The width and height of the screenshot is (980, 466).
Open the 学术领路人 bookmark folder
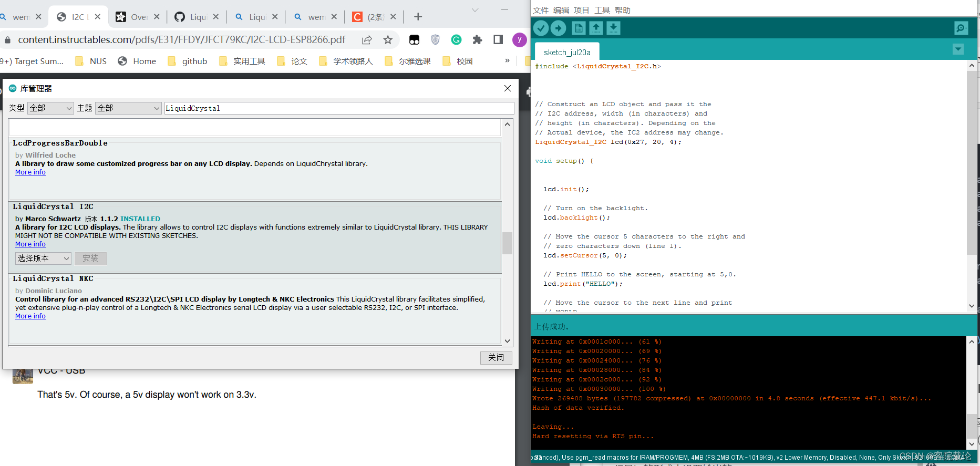click(346, 61)
